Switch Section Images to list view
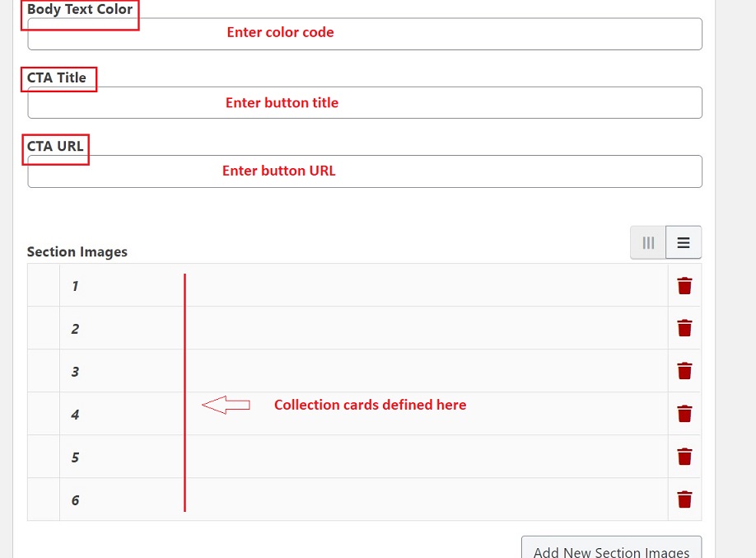Viewport: 756px width, 558px height. pyautogui.click(x=684, y=243)
